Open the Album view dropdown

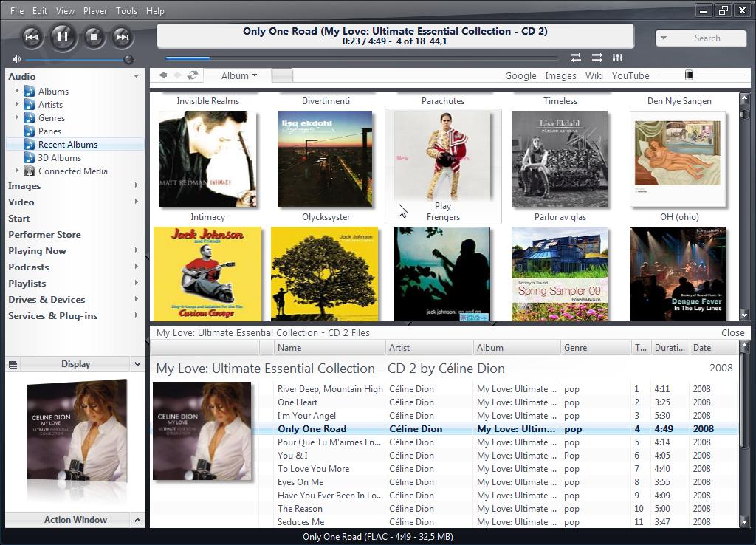coord(238,76)
